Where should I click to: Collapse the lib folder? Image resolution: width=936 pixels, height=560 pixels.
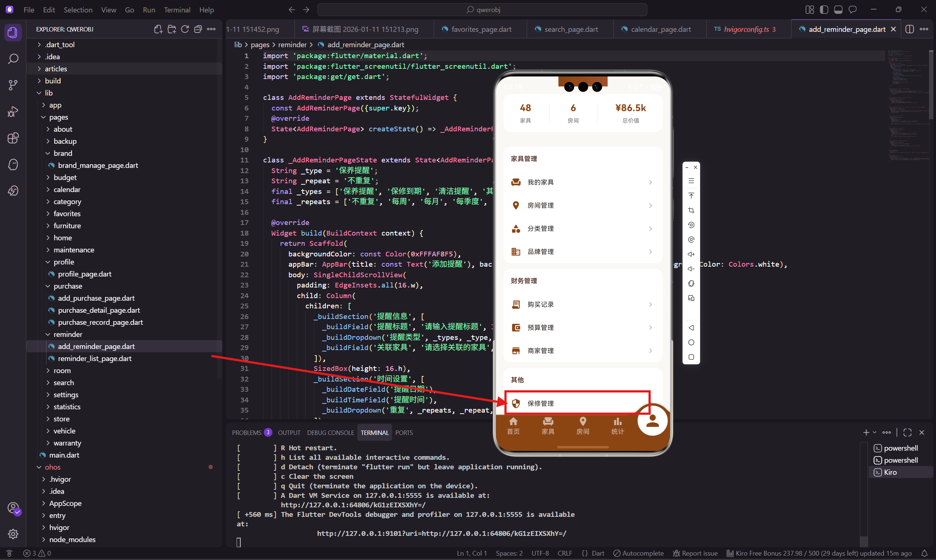coord(124,93)
